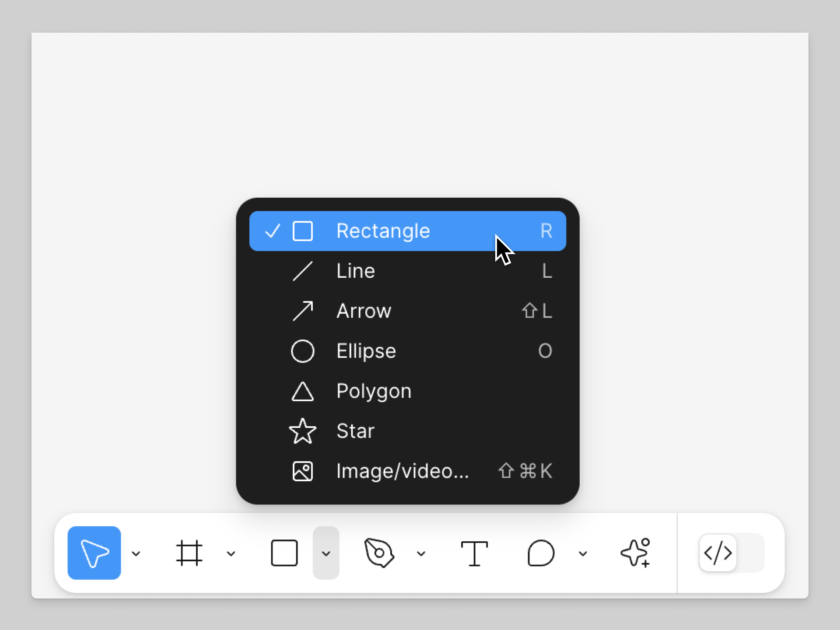Select the Pen tool
The height and width of the screenshot is (630, 840).
(x=379, y=553)
